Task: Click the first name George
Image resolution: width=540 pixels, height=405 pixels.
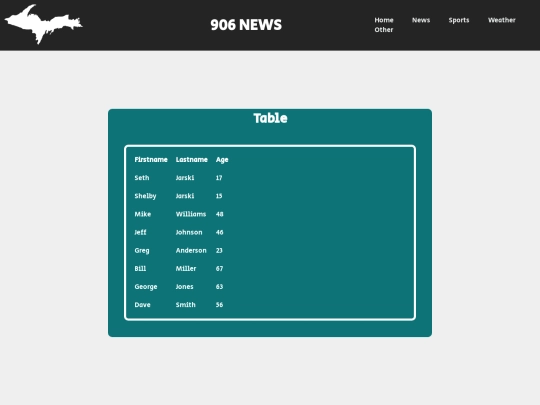Action: (x=146, y=287)
